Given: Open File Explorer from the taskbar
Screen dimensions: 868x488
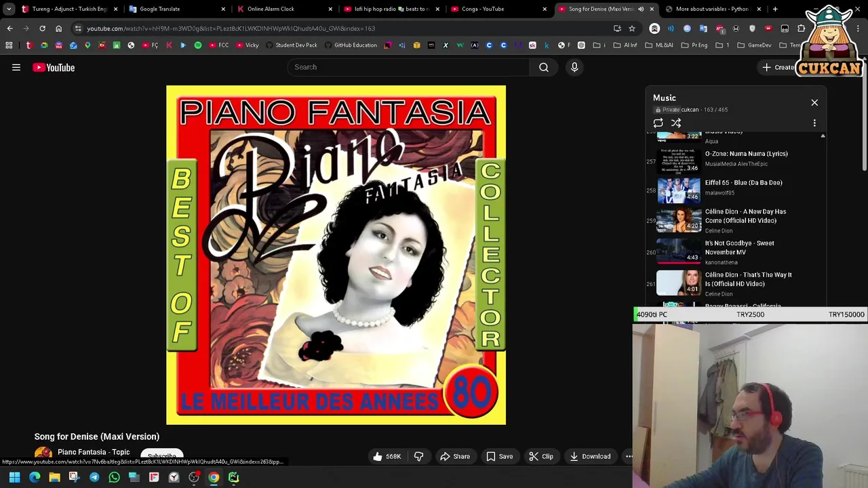Looking at the screenshot, I should pyautogui.click(x=54, y=477).
